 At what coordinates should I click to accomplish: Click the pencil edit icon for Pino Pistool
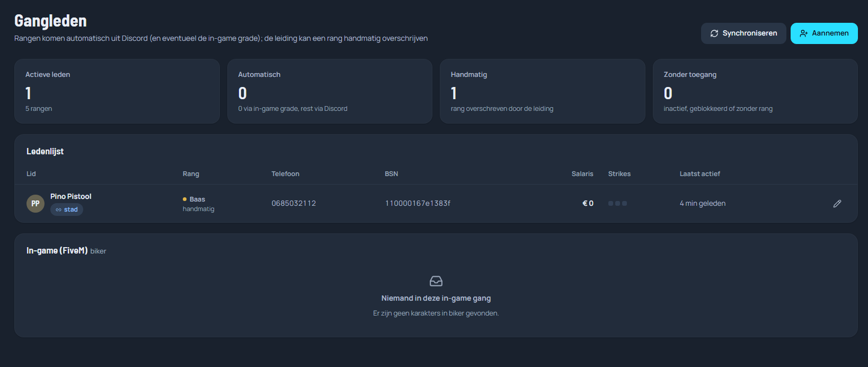coord(837,204)
